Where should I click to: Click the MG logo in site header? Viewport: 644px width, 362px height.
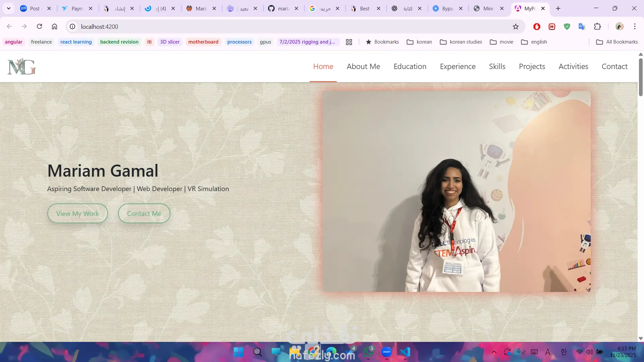point(22,66)
